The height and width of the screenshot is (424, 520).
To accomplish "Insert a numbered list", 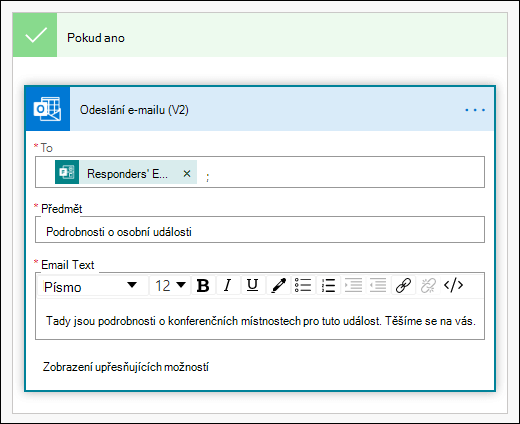I will (328, 285).
